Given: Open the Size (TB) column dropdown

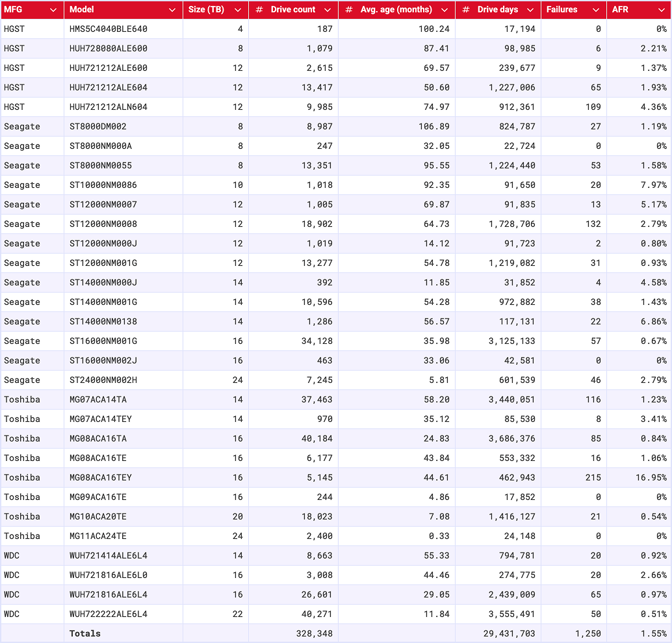Looking at the screenshot, I should coord(238,10).
